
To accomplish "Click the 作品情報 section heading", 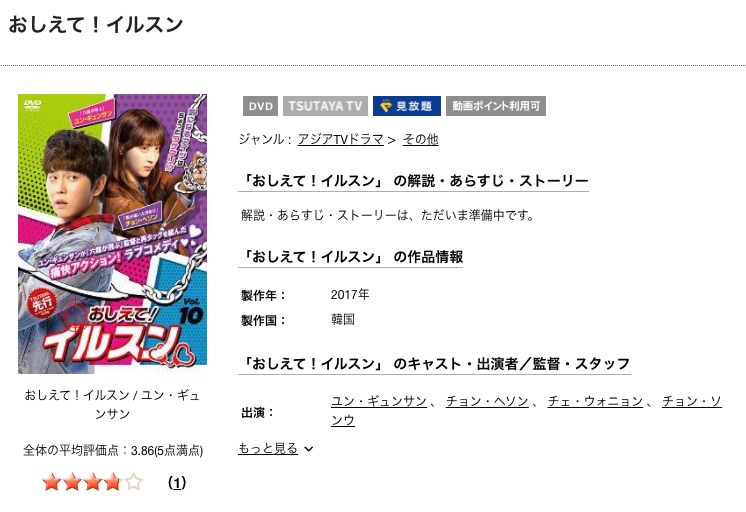I will 351,257.
